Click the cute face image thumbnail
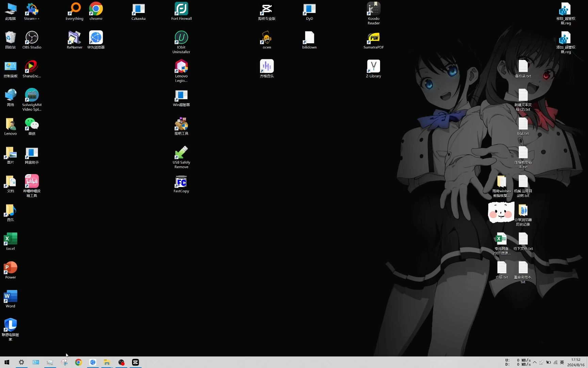The image size is (588, 368). coord(501,212)
